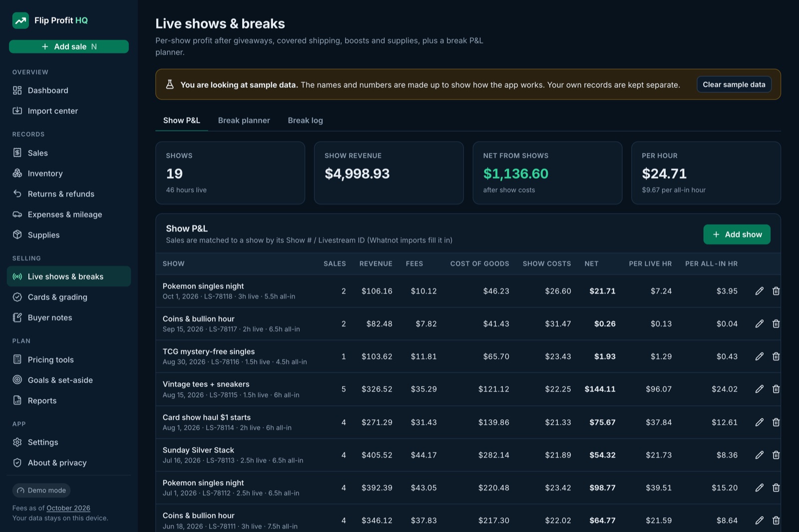Screen dimensions: 799x532
Task: Open Reports page
Action: (69, 400)
